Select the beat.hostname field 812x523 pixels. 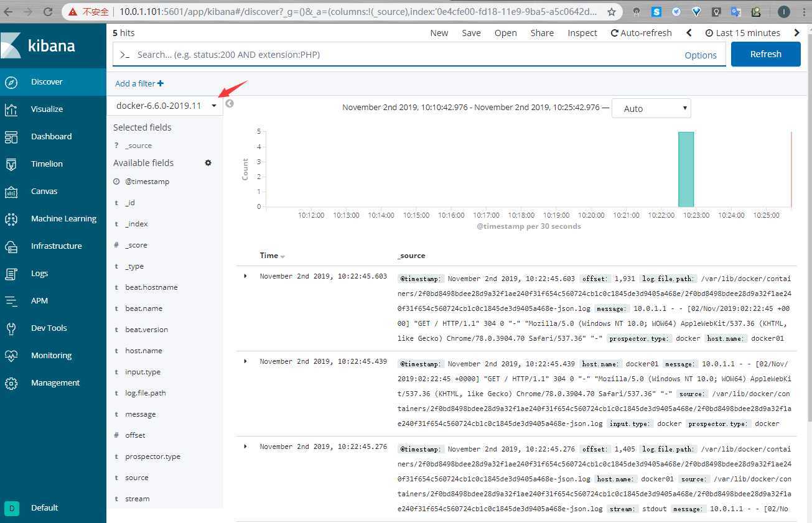click(x=151, y=287)
